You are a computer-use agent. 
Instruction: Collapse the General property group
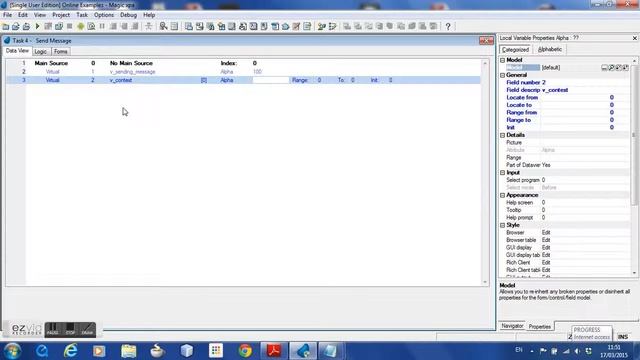point(502,75)
